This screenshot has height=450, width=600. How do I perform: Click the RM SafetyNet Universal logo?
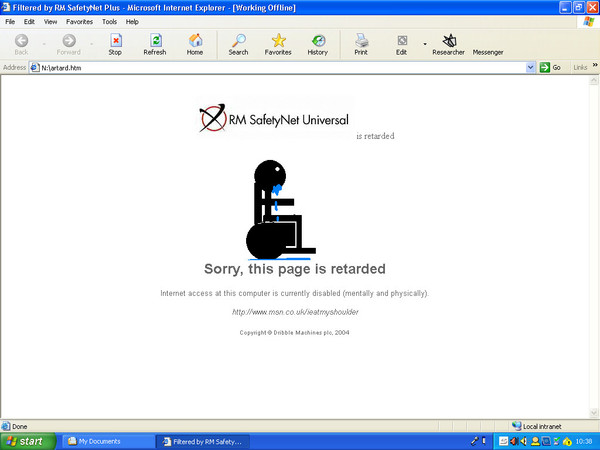[274, 118]
